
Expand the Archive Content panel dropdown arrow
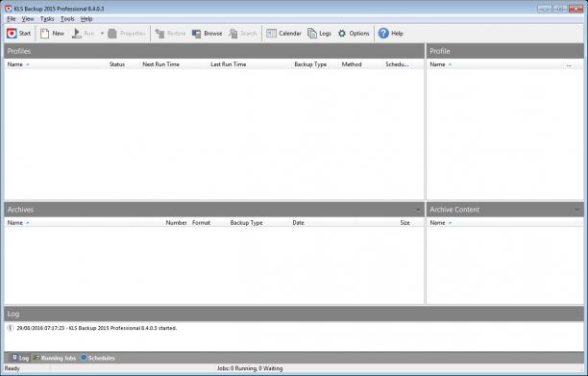[577, 210]
